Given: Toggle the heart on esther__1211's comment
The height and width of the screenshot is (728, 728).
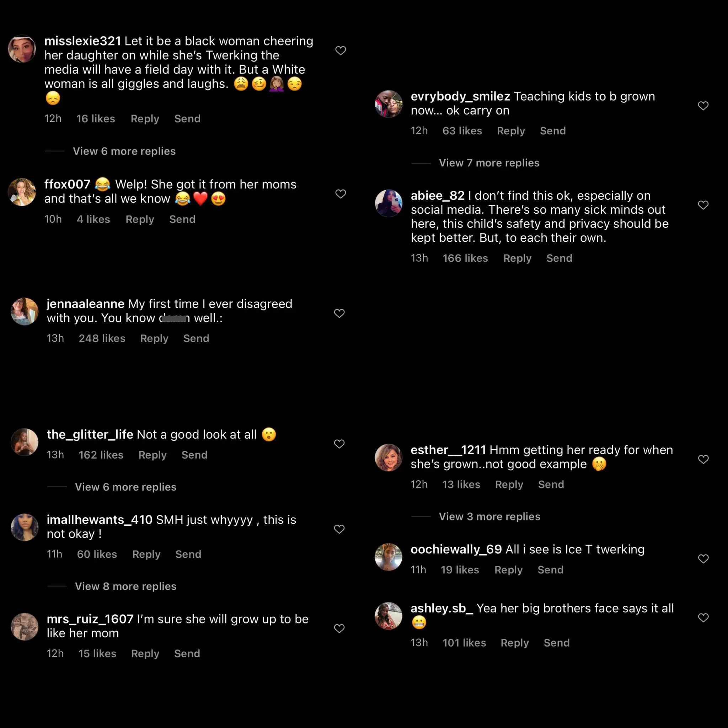Looking at the screenshot, I should [x=703, y=459].
